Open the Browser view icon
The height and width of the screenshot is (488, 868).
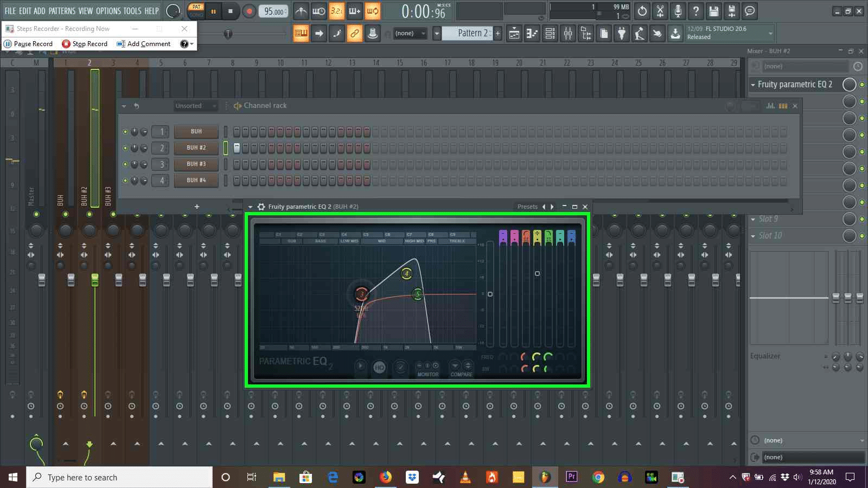point(586,34)
